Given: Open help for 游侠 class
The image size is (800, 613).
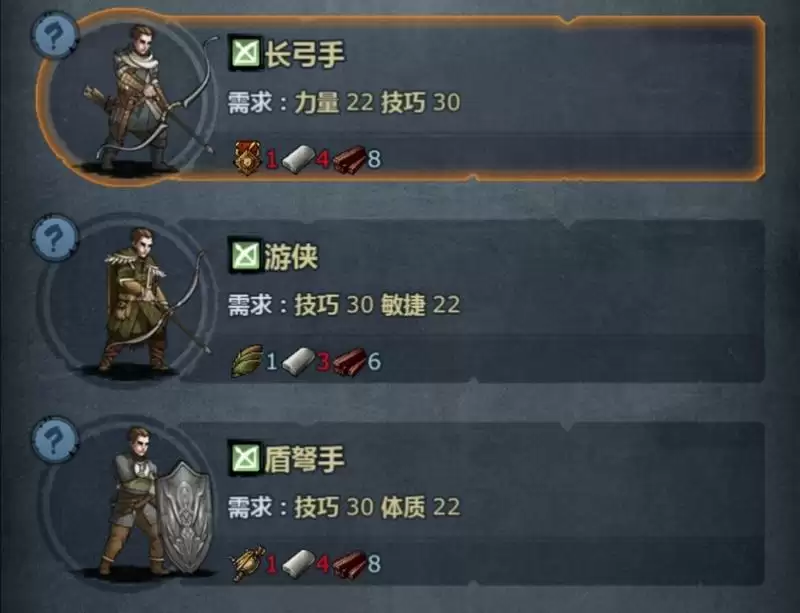Looking at the screenshot, I should (x=55, y=238).
